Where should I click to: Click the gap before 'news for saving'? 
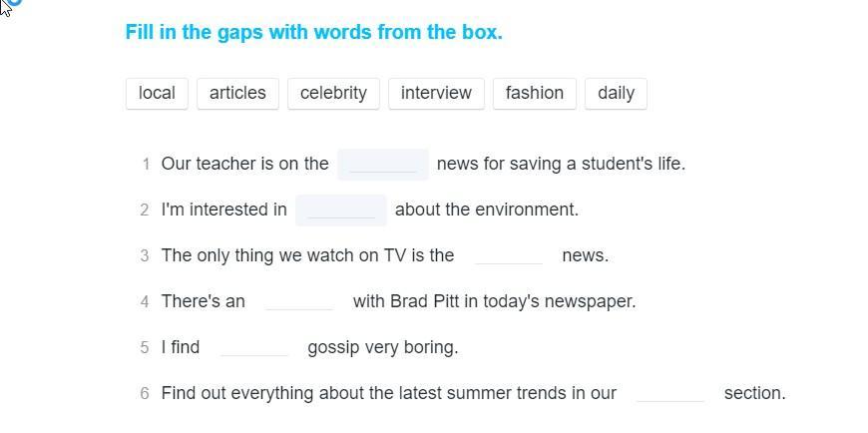[x=383, y=164]
